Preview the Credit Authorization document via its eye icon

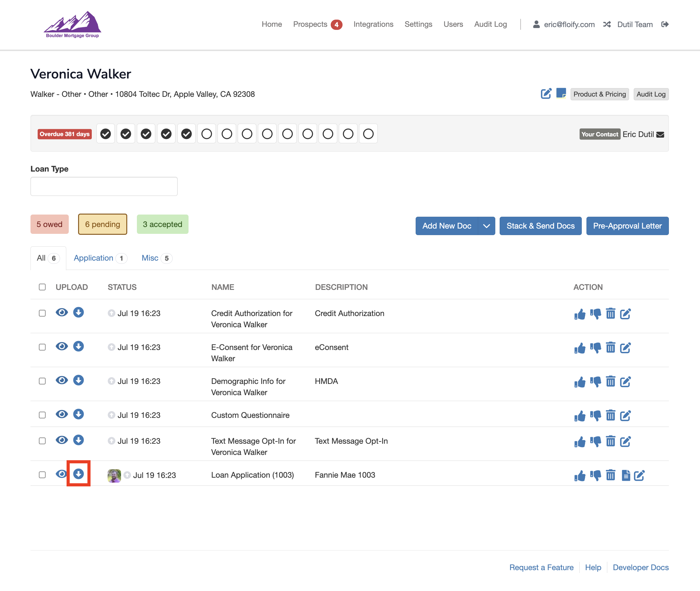pos(62,313)
